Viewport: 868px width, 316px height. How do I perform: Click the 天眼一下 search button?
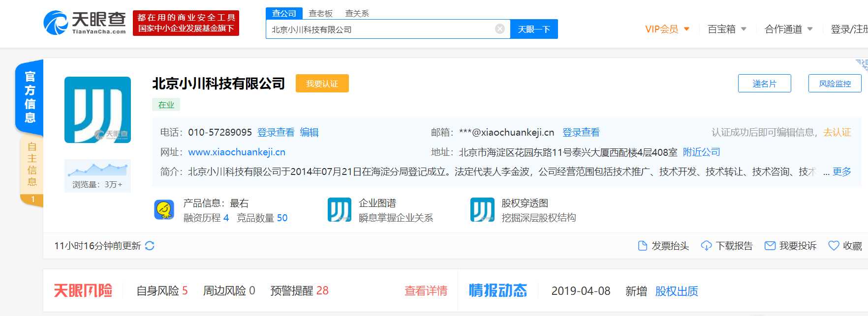534,29
